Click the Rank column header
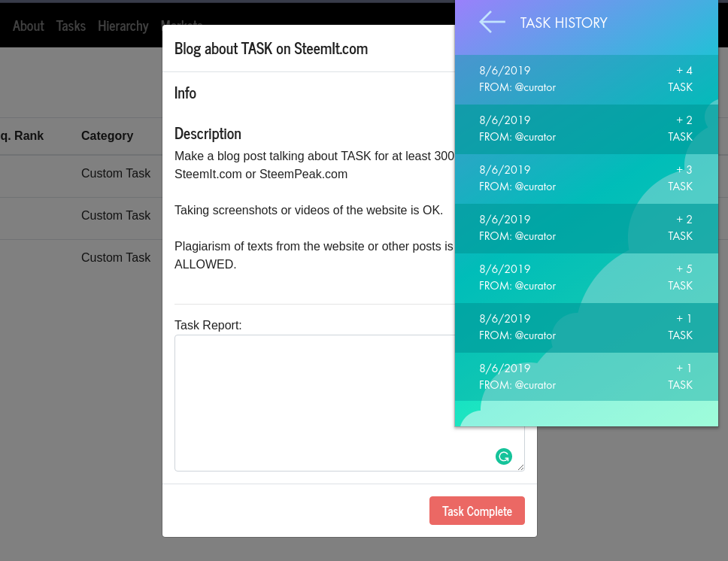Viewport: 728px width, 561px height. [22, 135]
